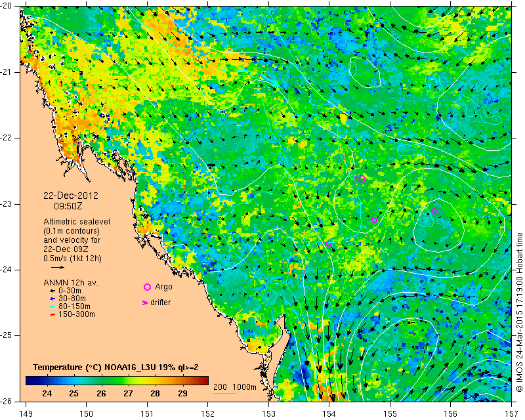The width and height of the screenshot is (525, 420).
Task: Click the 'drifter' legend label
Action: coord(160,303)
